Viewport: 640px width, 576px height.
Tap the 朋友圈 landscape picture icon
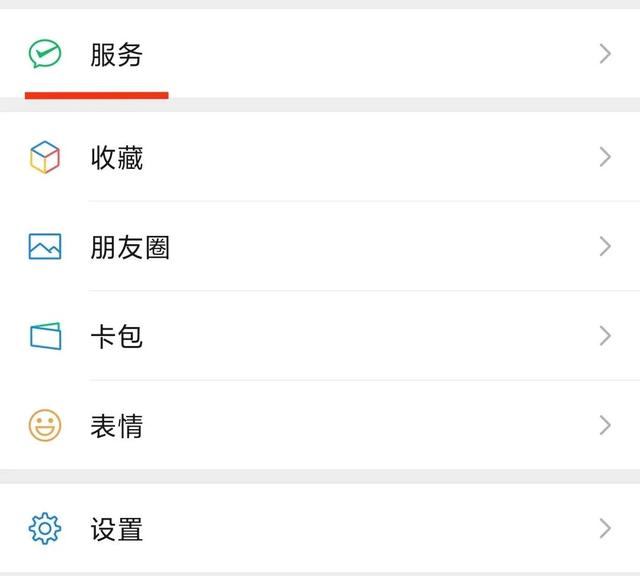coord(45,246)
